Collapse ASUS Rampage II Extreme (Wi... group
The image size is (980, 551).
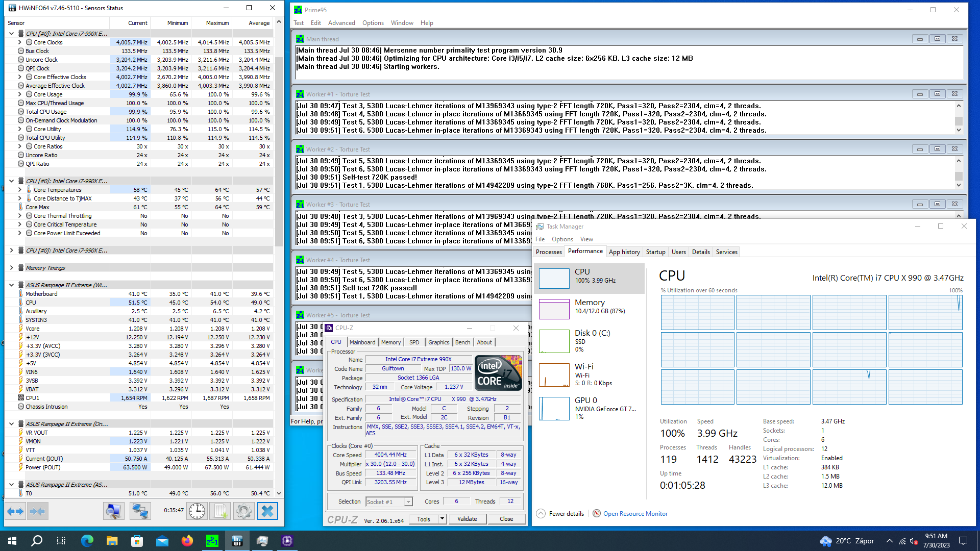[x=11, y=285]
